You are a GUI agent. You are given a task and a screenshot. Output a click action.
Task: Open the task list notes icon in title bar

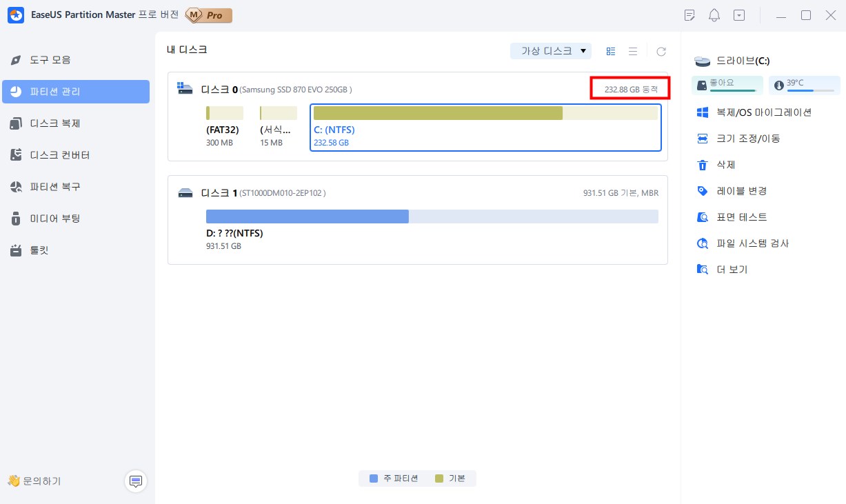pyautogui.click(x=689, y=15)
